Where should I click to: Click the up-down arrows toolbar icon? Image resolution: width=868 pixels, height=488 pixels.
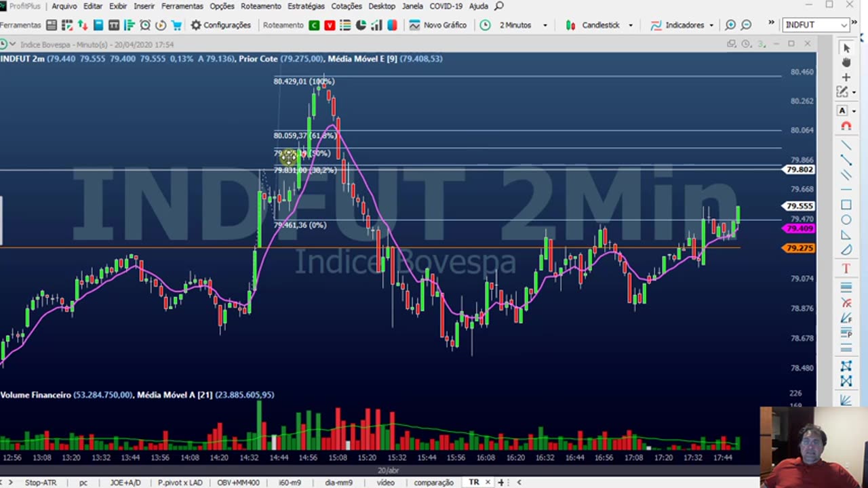tap(83, 25)
